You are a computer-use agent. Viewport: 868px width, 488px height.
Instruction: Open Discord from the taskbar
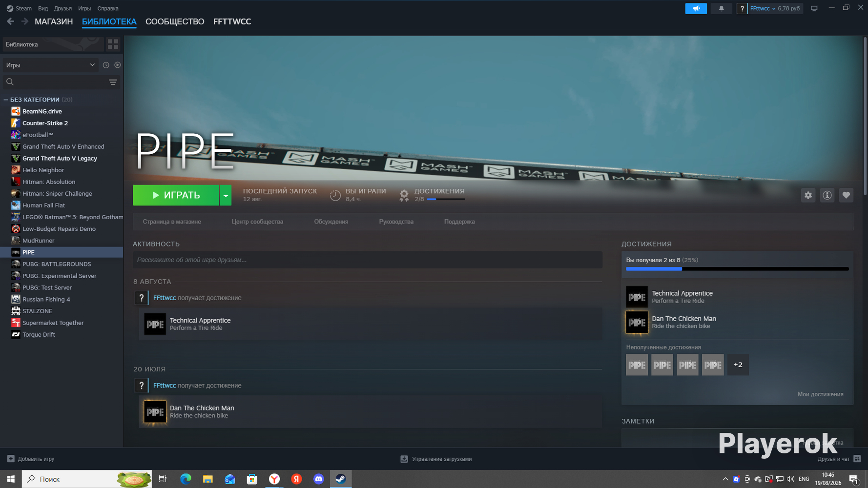tap(318, 479)
